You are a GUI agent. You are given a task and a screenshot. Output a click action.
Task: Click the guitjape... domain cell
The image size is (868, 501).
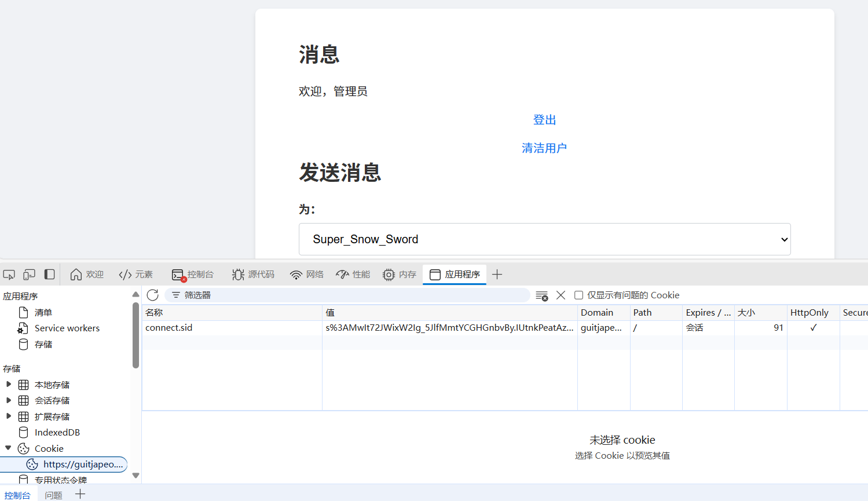click(604, 328)
